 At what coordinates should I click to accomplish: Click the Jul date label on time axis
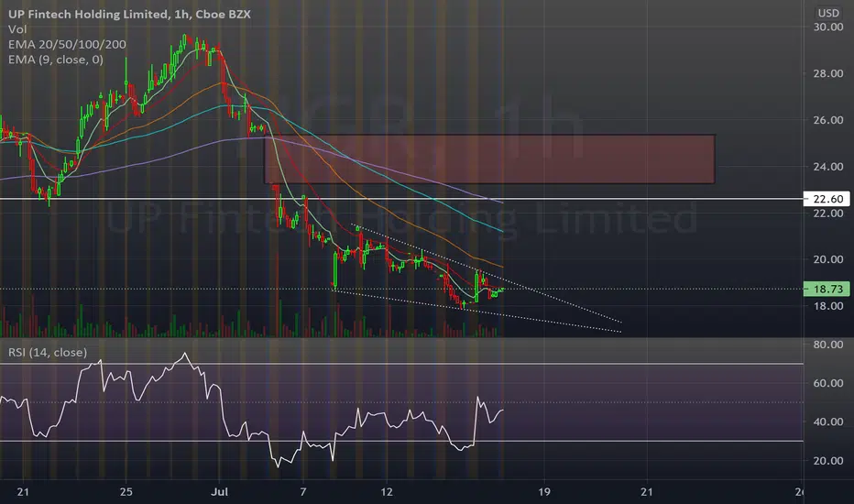219,492
